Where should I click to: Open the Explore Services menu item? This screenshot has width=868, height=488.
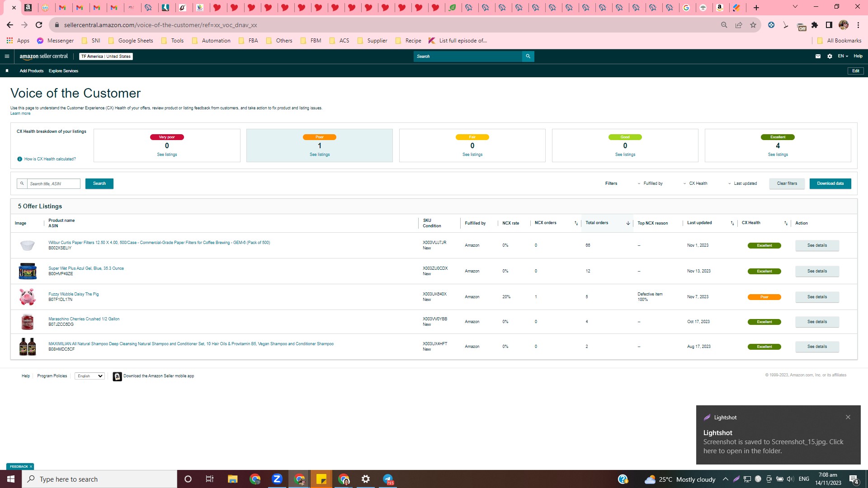coord(63,71)
